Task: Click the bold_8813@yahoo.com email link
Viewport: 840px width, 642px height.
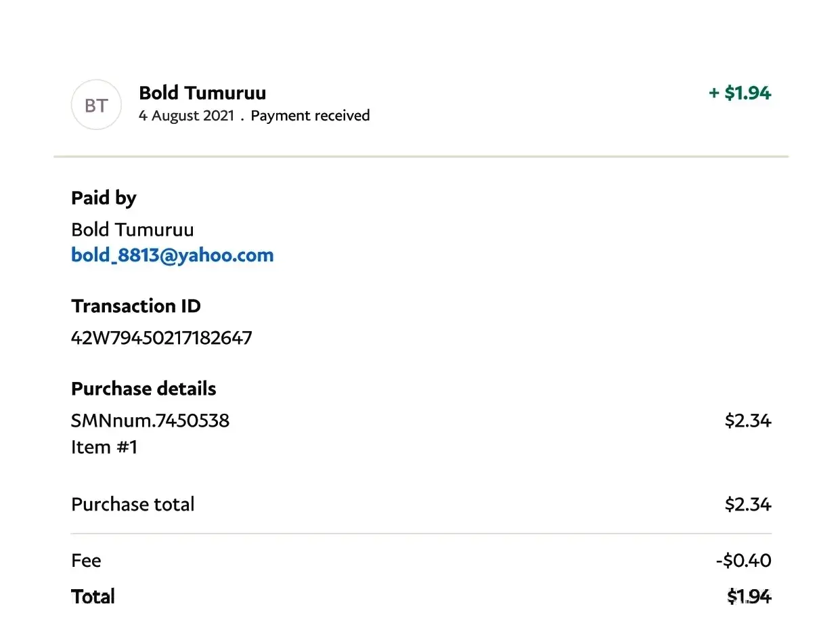Action: [x=172, y=255]
